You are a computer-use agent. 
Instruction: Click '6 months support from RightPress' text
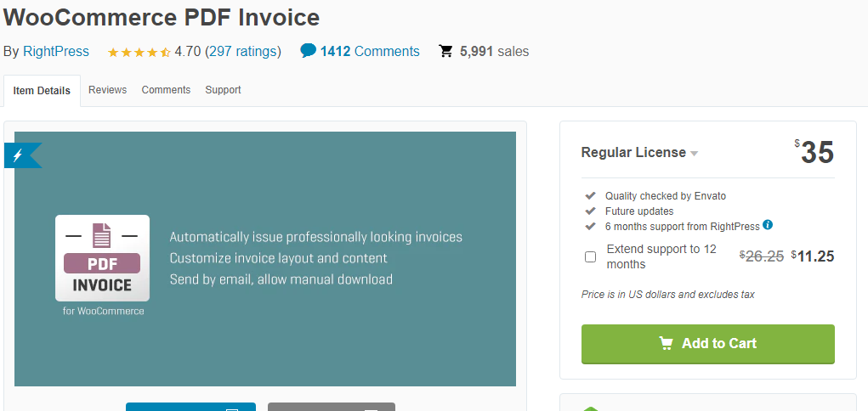tap(683, 226)
